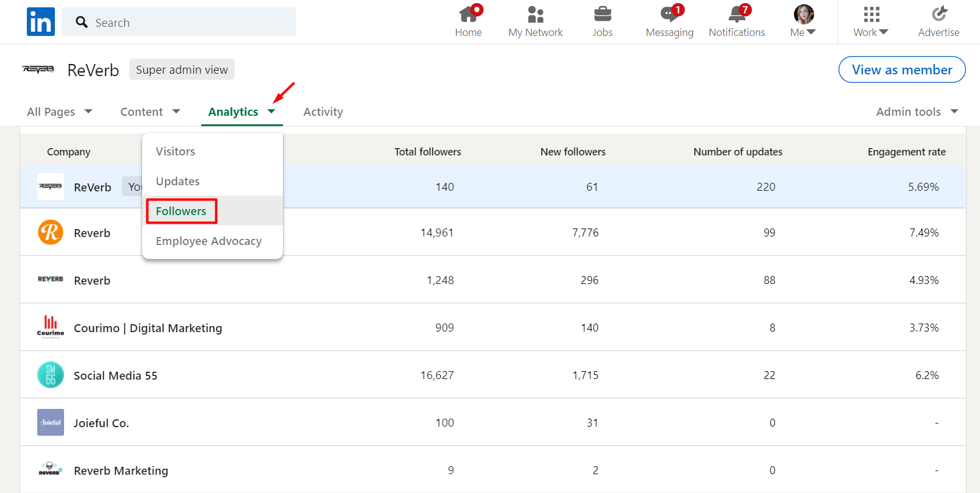Screen dimensions: 980x493
Task: Expand the Work menu arrow
Action: (x=884, y=32)
